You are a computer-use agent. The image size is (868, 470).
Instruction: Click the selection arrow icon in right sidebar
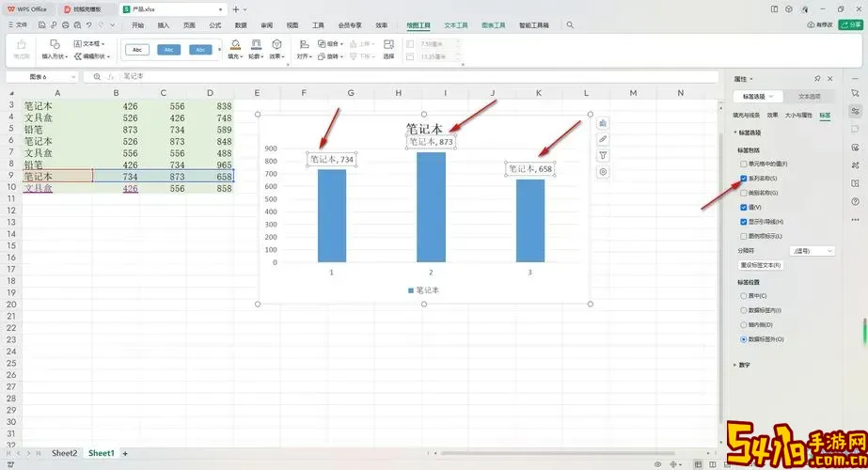click(x=855, y=94)
